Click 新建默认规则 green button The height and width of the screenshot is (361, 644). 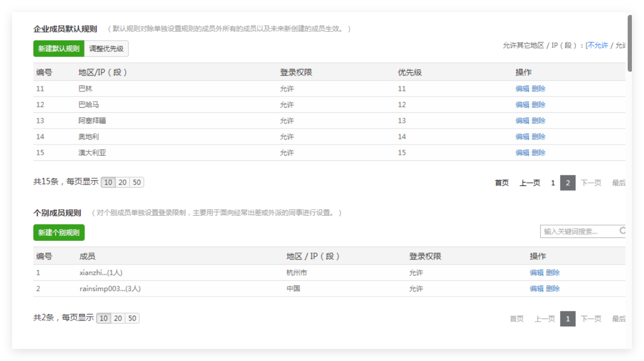pyautogui.click(x=59, y=48)
